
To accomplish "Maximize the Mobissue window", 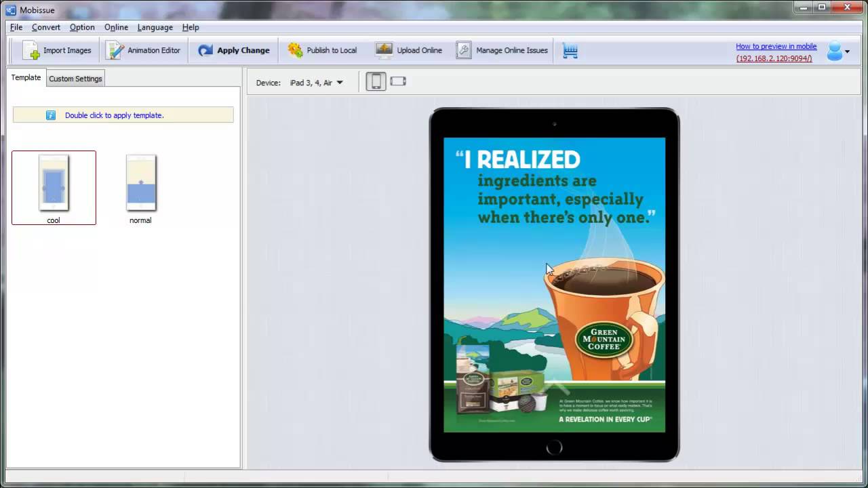I will (822, 7).
